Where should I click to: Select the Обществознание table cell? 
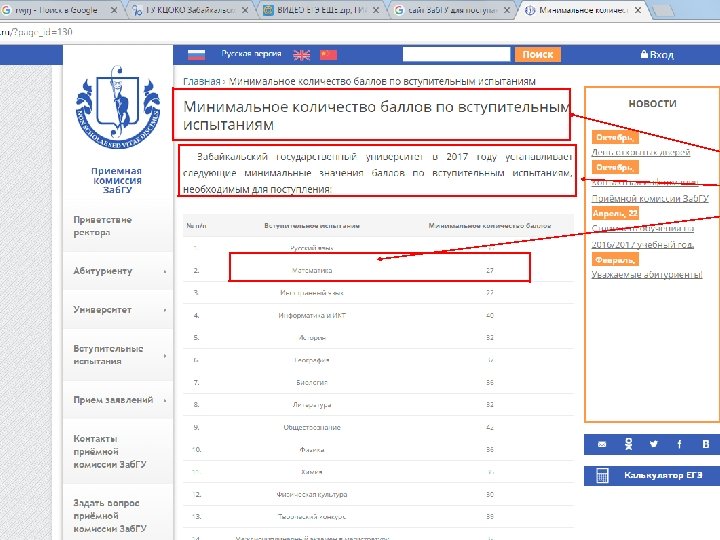pyautogui.click(x=312, y=428)
